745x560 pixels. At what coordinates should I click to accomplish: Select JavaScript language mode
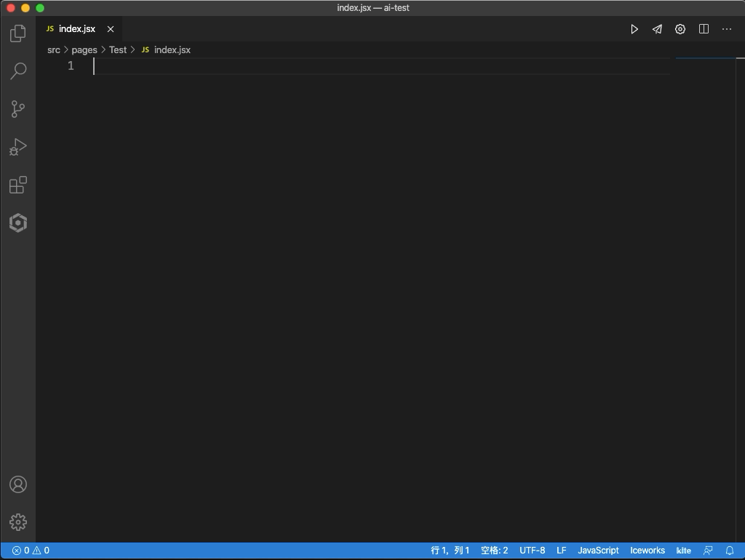click(598, 551)
